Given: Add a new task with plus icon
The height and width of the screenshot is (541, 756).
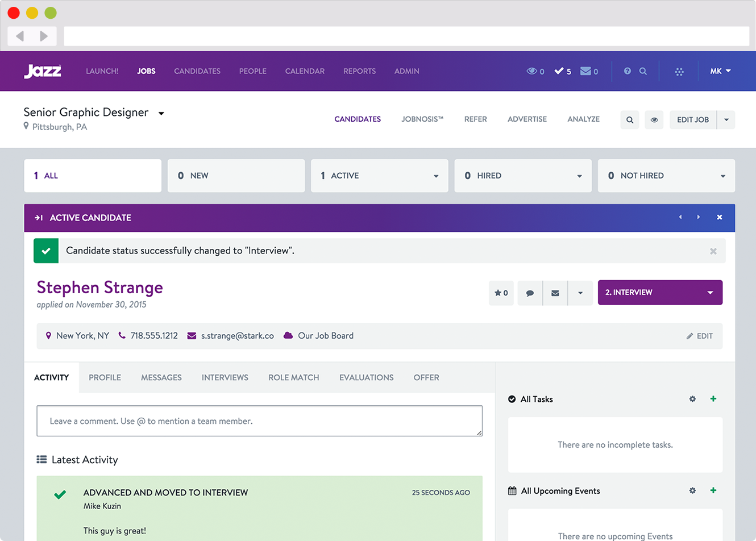Looking at the screenshot, I should pos(713,399).
